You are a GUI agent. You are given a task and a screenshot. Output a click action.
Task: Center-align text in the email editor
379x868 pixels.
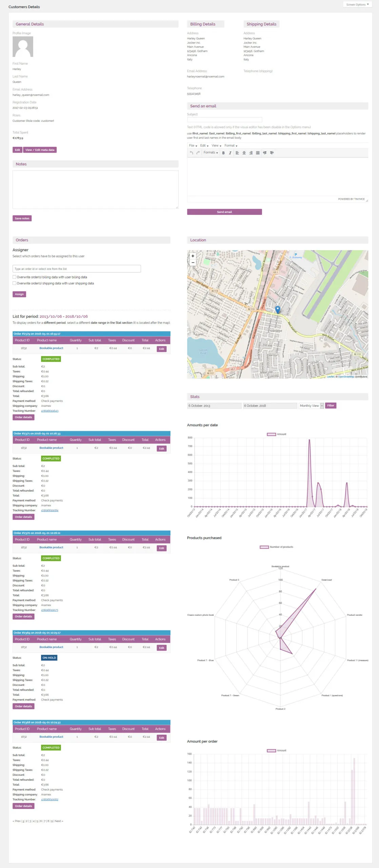click(x=244, y=153)
